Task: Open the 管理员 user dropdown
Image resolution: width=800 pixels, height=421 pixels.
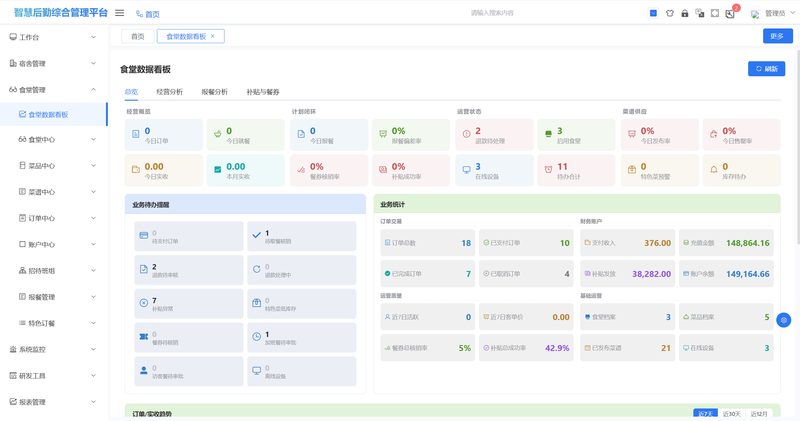Action: pyautogui.click(x=773, y=13)
